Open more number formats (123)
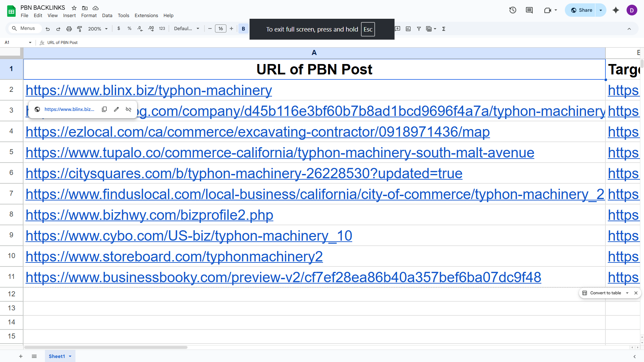The image size is (644, 362). (x=162, y=29)
